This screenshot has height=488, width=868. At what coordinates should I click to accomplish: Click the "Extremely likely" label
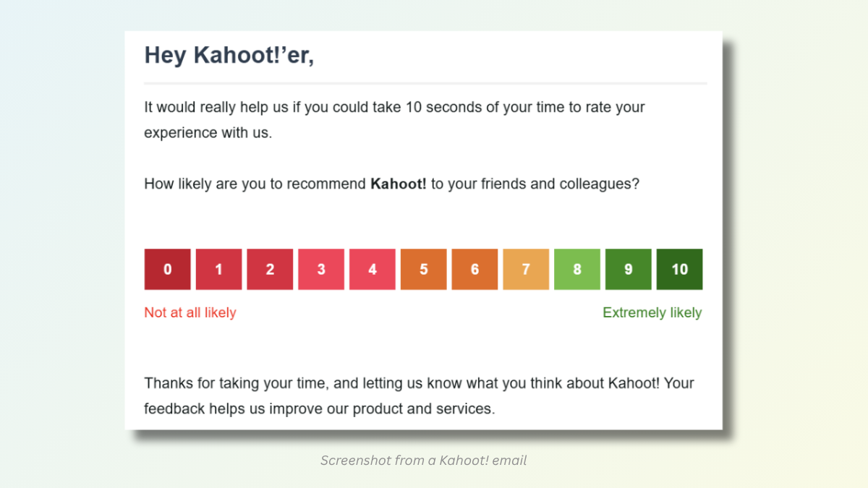point(652,313)
